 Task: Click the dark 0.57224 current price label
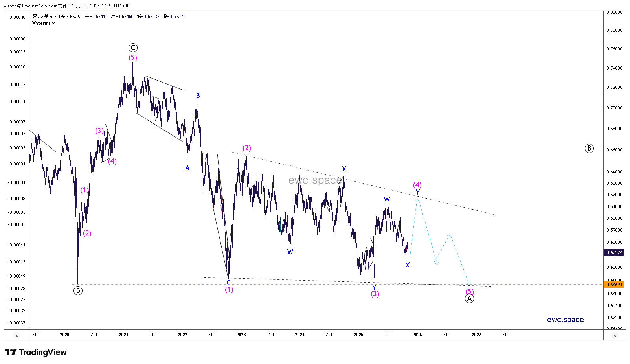[614, 252]
